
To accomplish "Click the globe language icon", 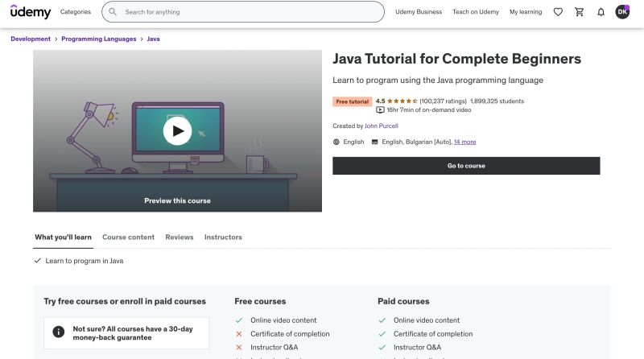I will point(336,142).
